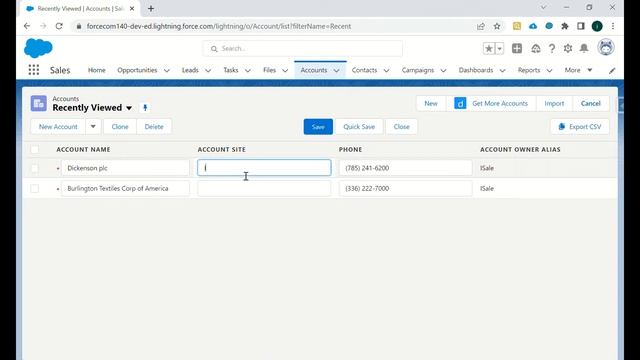The image size is (640, 360).
Task: Open the Global Actions plus icon
Action: (517, 48)
